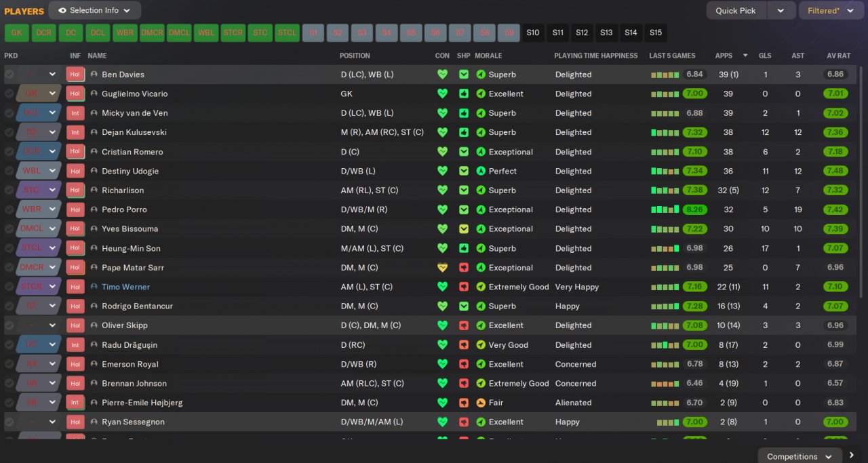Toggle the picked checkmark for Ryan Sessegnon
Screen dimensions: 868x463
(x=9, y=422)
